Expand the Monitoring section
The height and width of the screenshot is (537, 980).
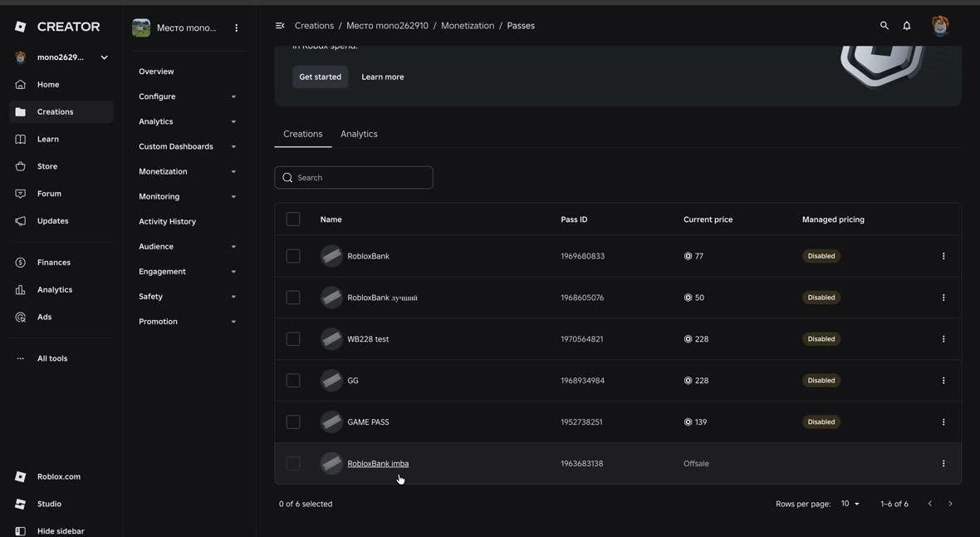[x=188, y=196]
